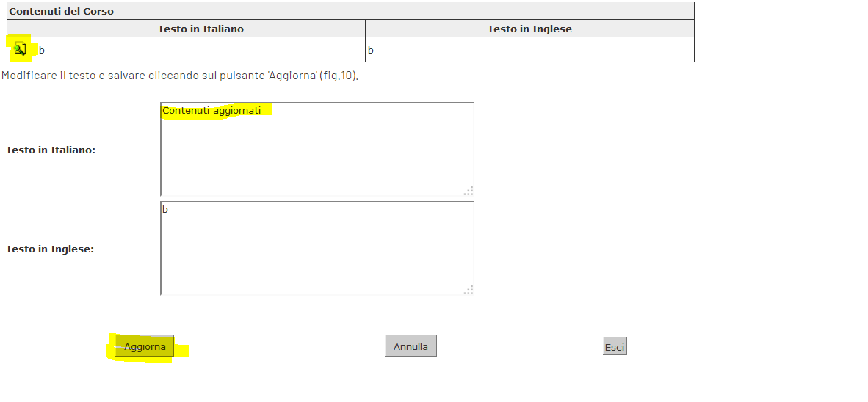Click the 'Contenuti del Corso' table title
Image resolution: width=868 pixels, height=402 pixels.
[x=62, y=11]
